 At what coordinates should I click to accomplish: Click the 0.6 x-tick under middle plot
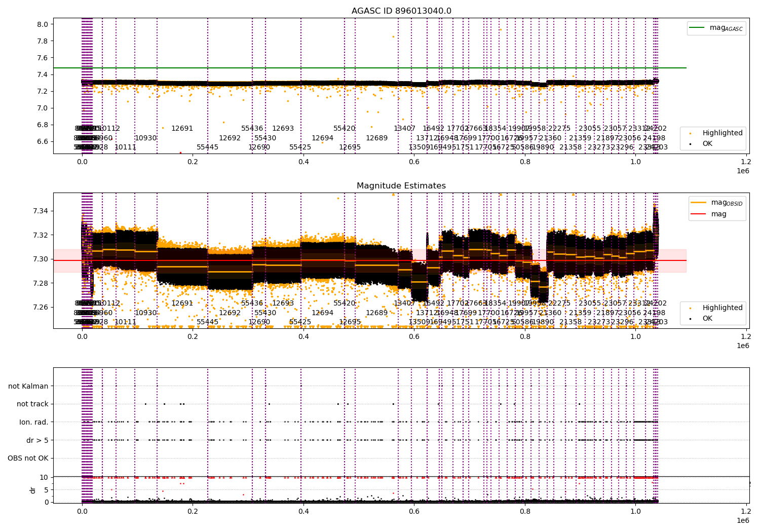[414, 336]
